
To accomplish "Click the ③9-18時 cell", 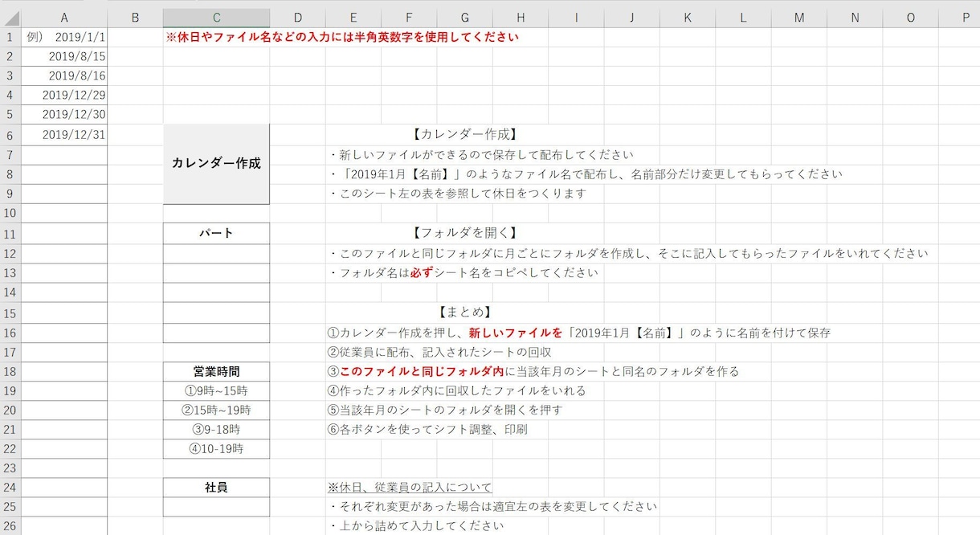I will [216, 429].
